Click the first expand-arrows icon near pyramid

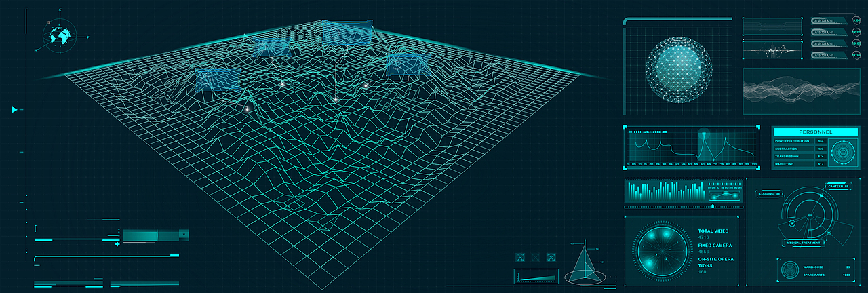pyautogui.click(x=520, y=258)
